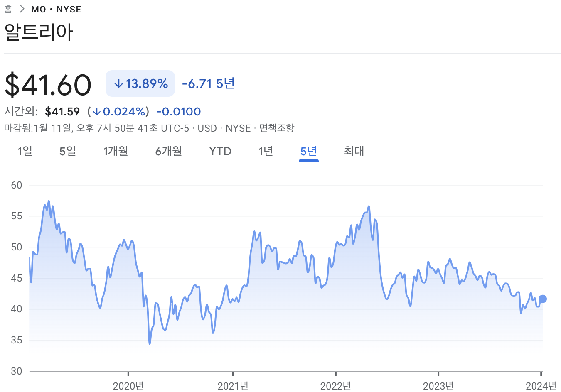Select the 6개월 time range
The width and height of the screenshot is (561, 392).
(168, 152)
